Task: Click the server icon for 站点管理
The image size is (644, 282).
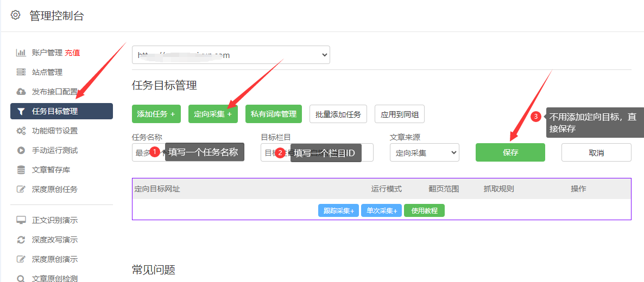Action: tap(21, 72)
